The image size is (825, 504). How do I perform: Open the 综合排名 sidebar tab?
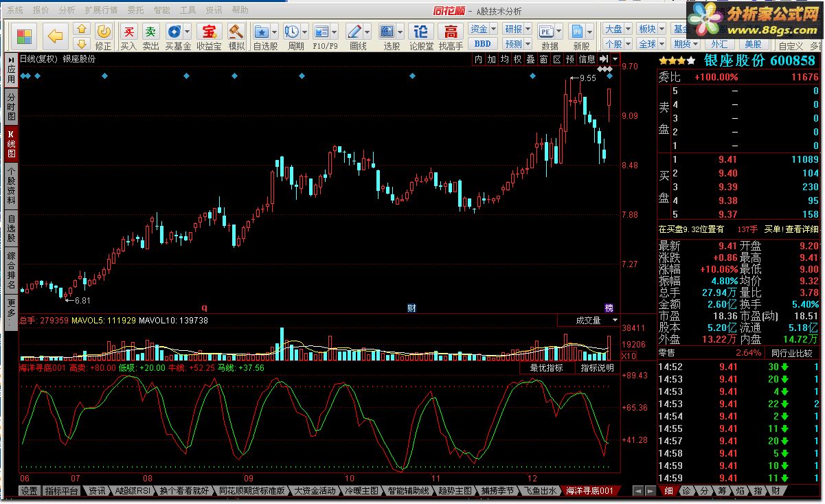tap(11, 271)
